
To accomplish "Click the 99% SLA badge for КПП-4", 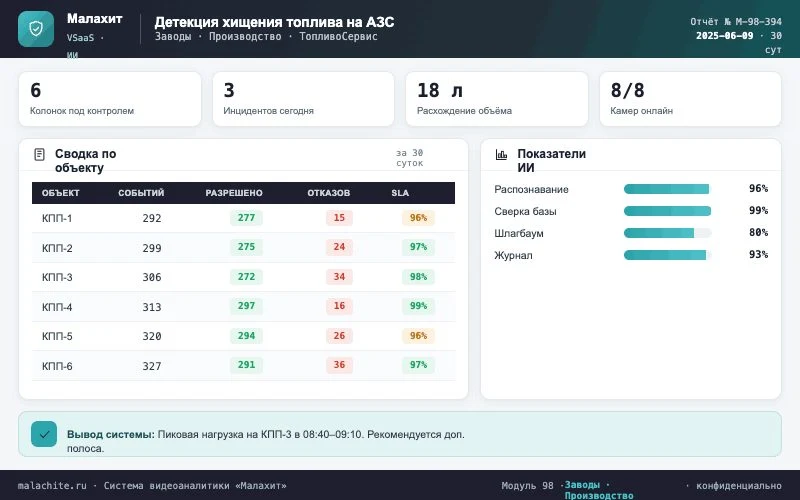I will pyautogui.click(x=418, y=306).
